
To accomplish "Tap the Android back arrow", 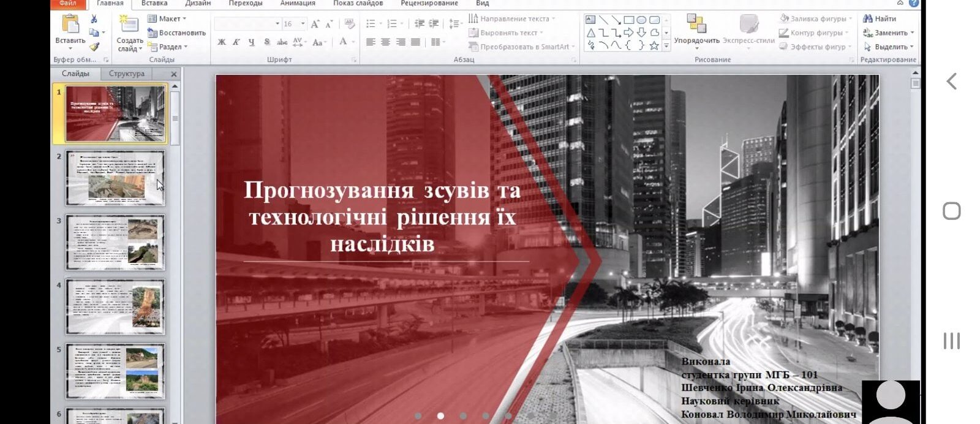I will (951, 81).
